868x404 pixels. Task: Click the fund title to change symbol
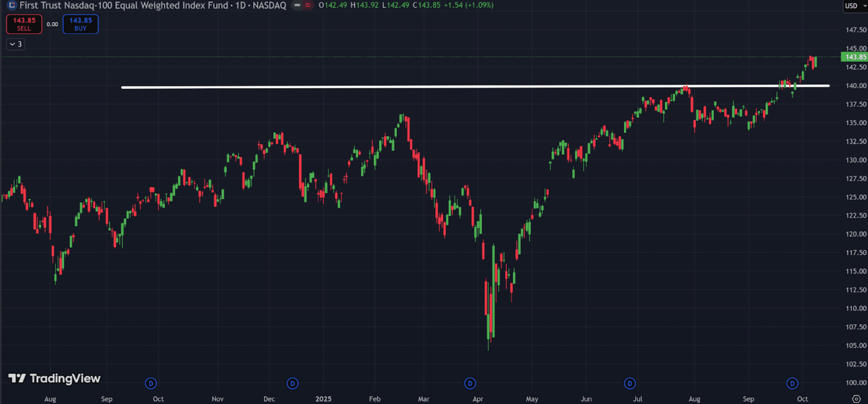click(x=123, y=5)
